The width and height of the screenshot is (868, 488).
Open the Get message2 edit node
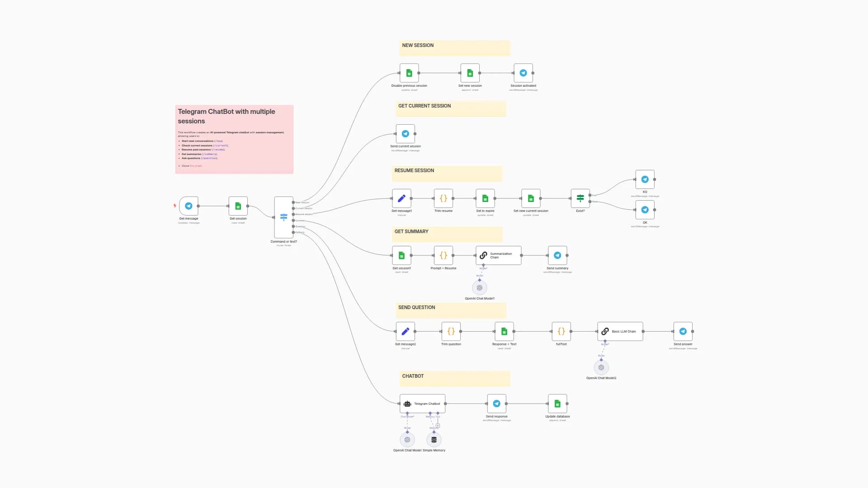(406, 331)
